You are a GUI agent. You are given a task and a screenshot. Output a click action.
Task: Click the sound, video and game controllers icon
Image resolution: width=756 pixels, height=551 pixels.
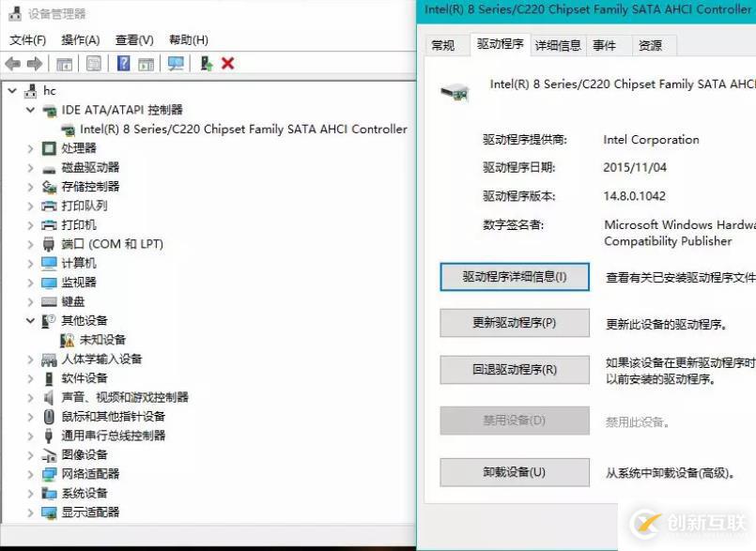(49, 398)
